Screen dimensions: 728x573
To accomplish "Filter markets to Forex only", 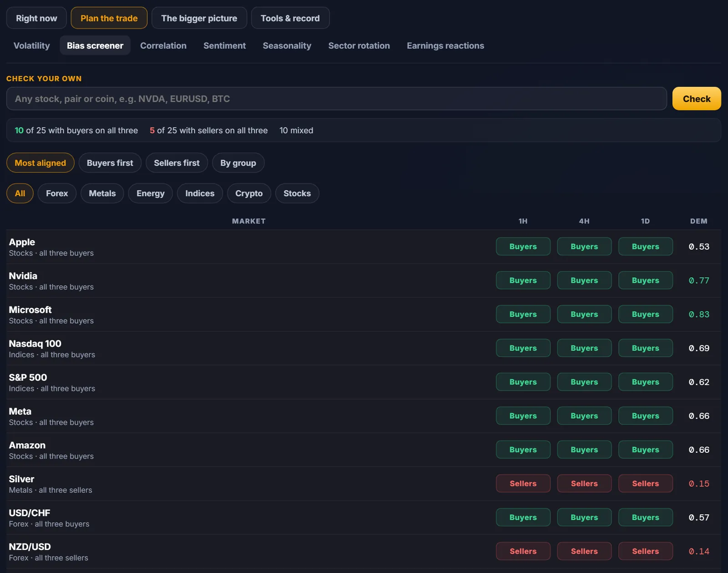I will [x=57, y=193].
